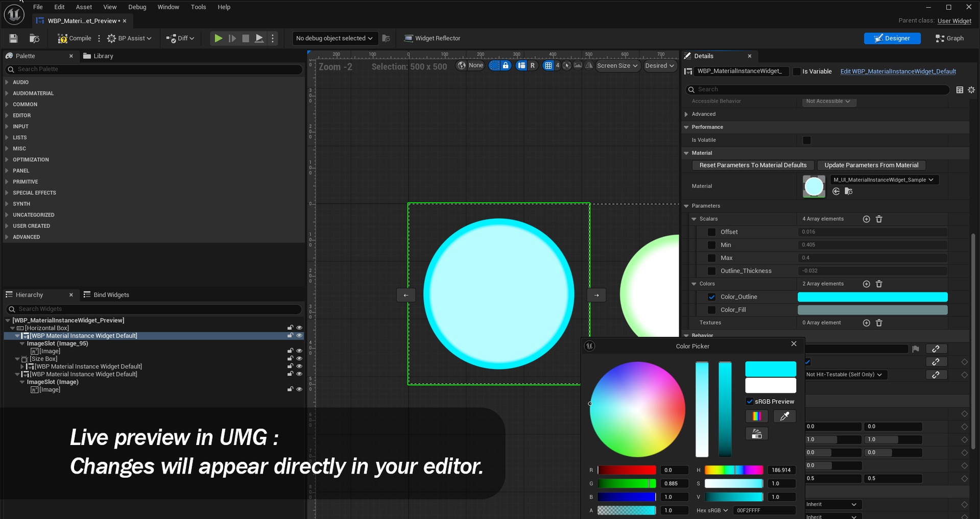The image size is (980, 519).
Task: Click the browse to material asset icon
Action: pyautogui.click(x=849, y=191)
